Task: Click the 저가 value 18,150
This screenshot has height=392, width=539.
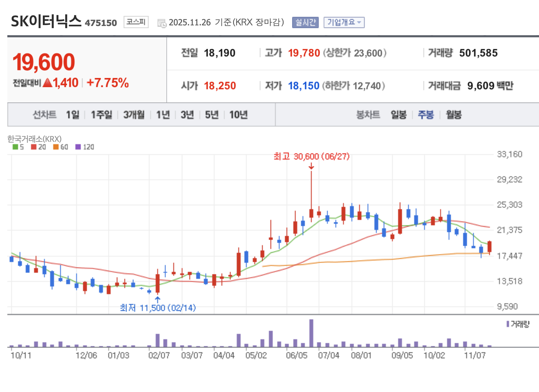Action: pos(304,86)
